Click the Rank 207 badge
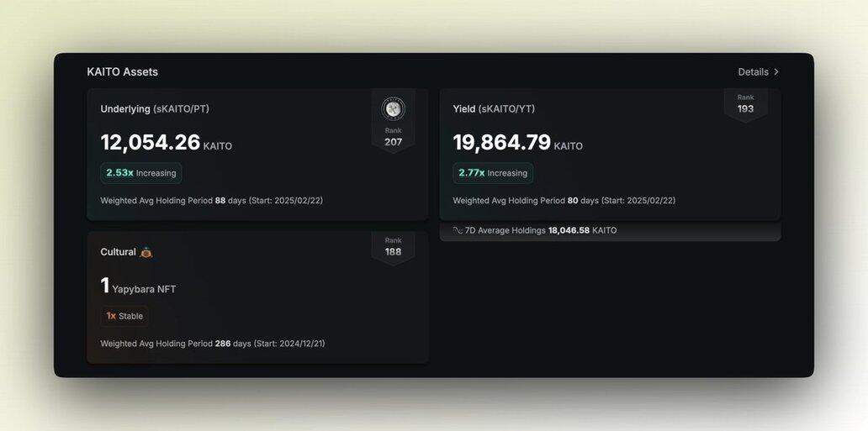868x431 pixels. point(393,137)
